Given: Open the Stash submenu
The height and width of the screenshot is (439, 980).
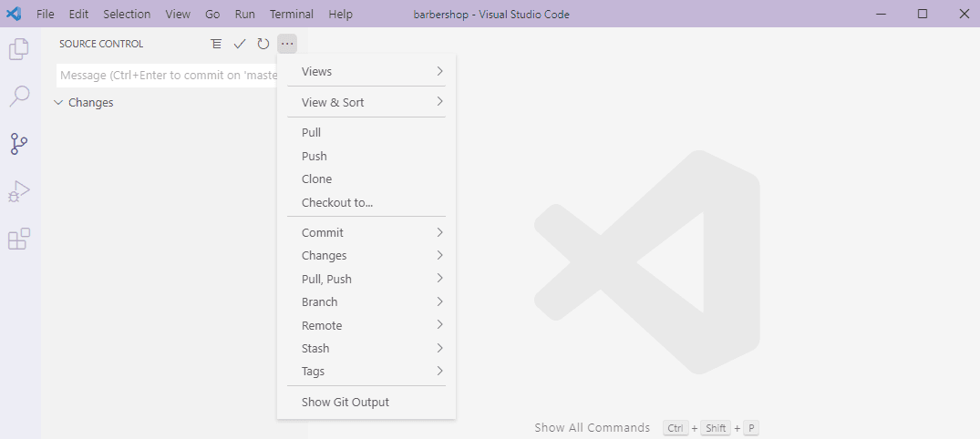Looking at the screenshot, I should click(366, 348).
